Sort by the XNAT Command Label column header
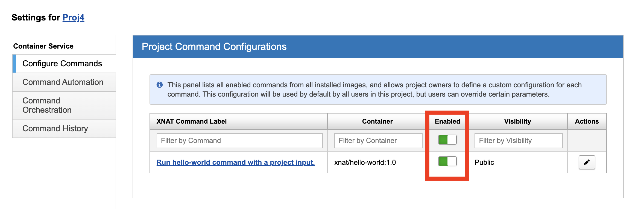This screenshot has width=644, height=209. coord(191,121)
